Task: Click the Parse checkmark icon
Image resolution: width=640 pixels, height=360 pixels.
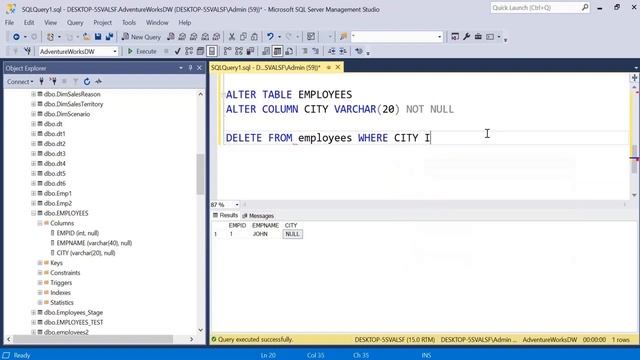Action: coord(177,51)
